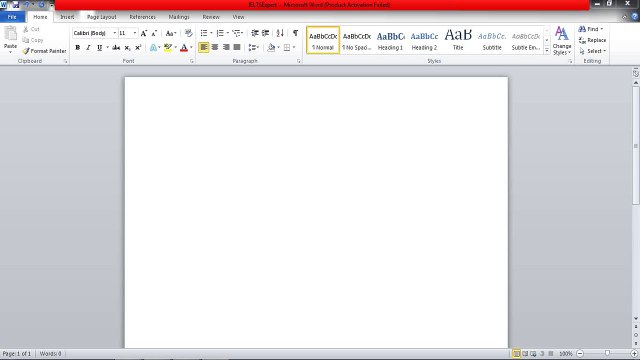The height and width of the screenshot is (360, 640).
Task: Apply red font color
Action: pyautogui.click(x=184, y=48)
